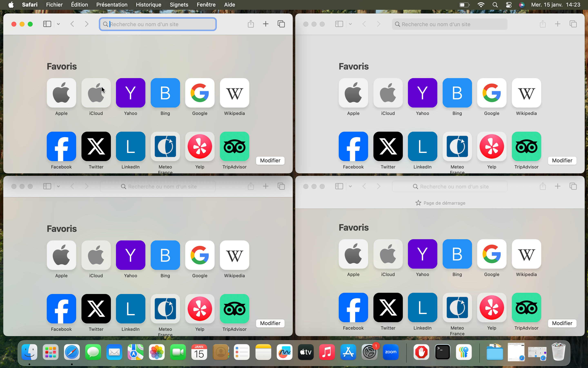Image resolution: width=588 pixels, height=368 pixels.
Task: Open iCloud favorite in top-left window
Action: (x=96, y=93)
